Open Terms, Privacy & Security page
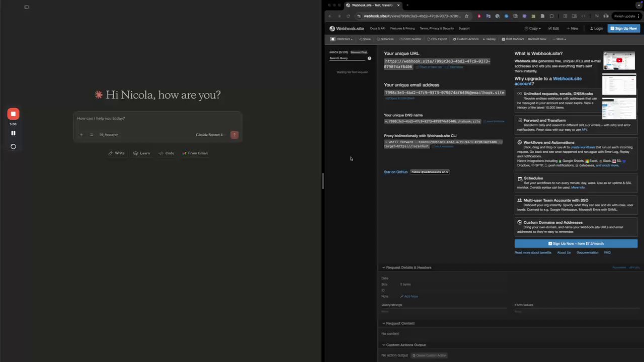Viewport: 644px width, 362px height. tap(437, 29)
